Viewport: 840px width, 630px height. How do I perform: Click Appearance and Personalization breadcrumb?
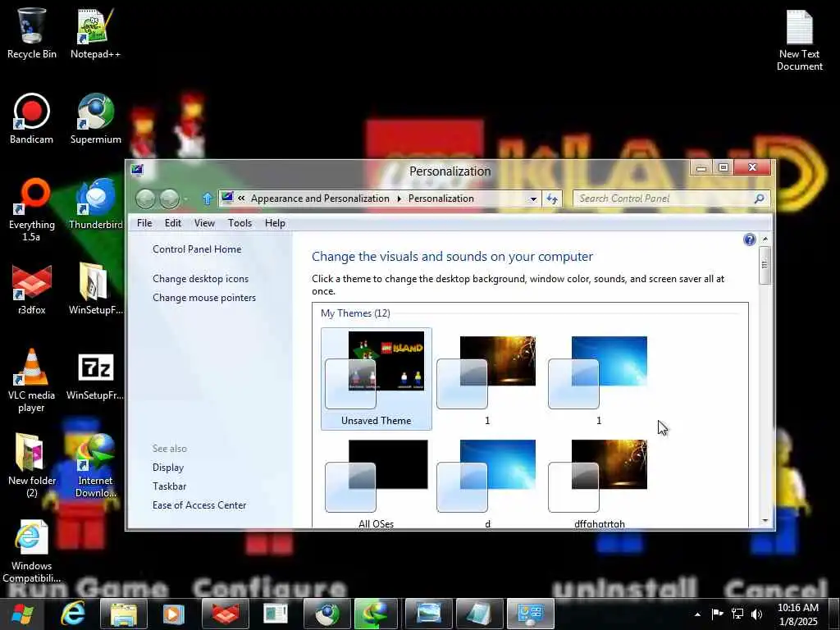pos(320,199)
